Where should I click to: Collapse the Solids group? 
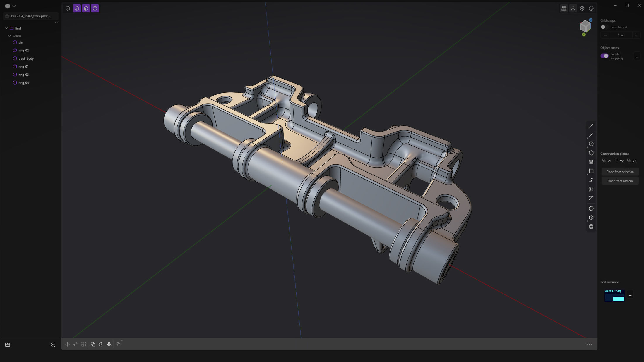click(x=10, y=36)
